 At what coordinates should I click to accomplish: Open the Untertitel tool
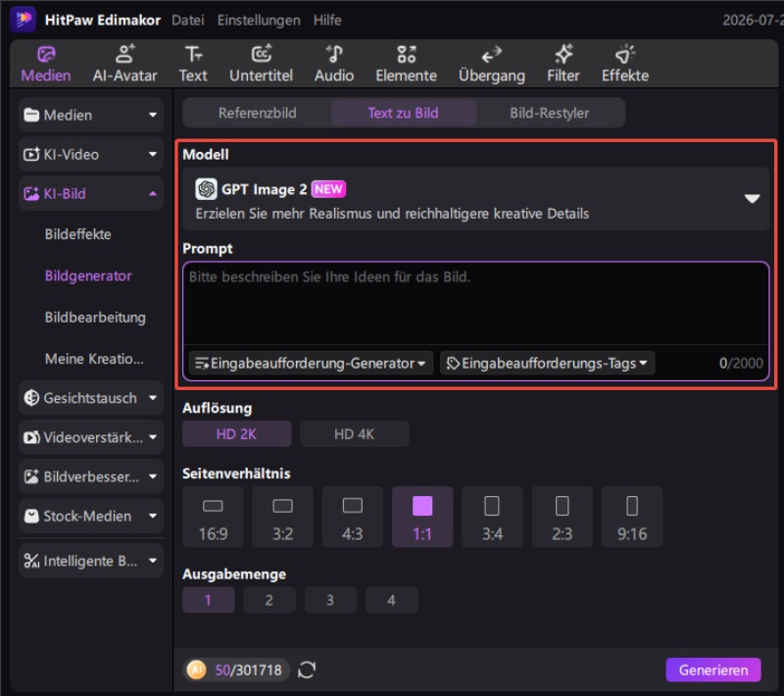(261, 64)
